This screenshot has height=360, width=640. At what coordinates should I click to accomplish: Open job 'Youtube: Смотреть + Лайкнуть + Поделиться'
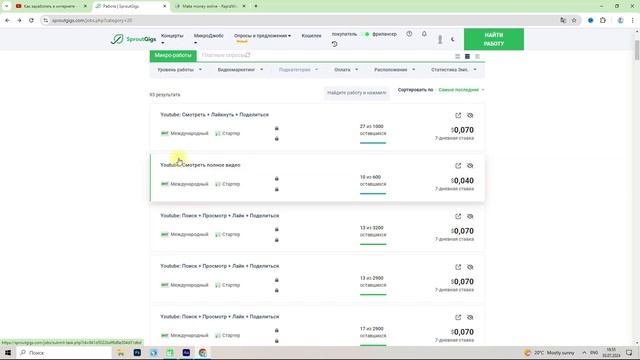pos(214,115)
